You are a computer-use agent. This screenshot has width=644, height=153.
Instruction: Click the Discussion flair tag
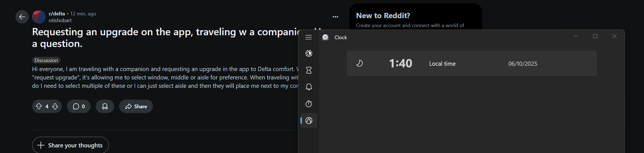tap(46, 60)
